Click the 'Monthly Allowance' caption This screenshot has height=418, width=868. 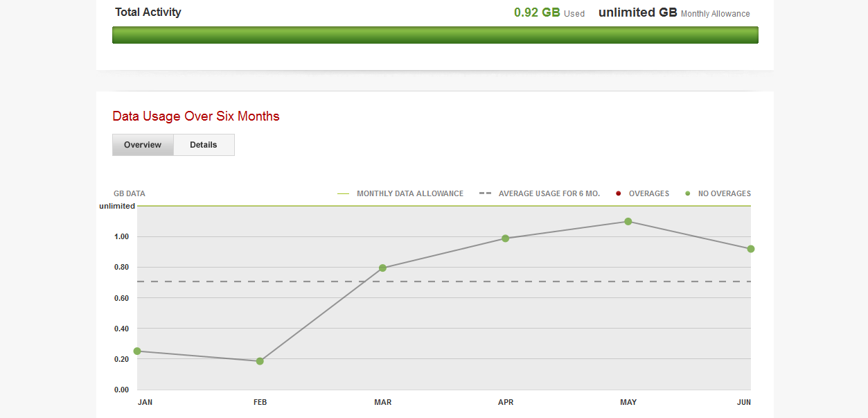point(716,14)
